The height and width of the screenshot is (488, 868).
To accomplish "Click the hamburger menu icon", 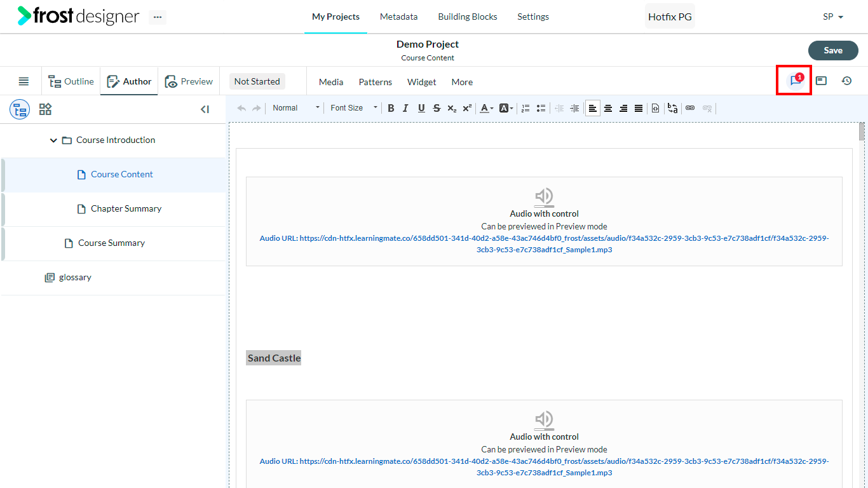I will (24, 81).
